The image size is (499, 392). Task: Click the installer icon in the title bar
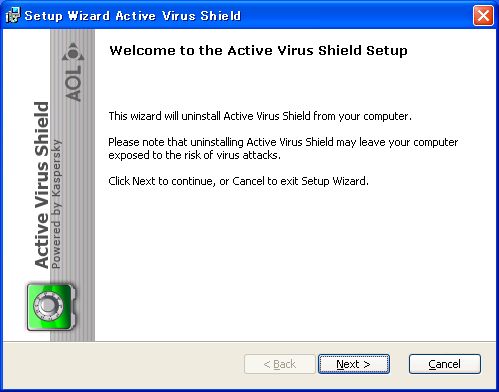pyautogui.click(x=13, y=15)
